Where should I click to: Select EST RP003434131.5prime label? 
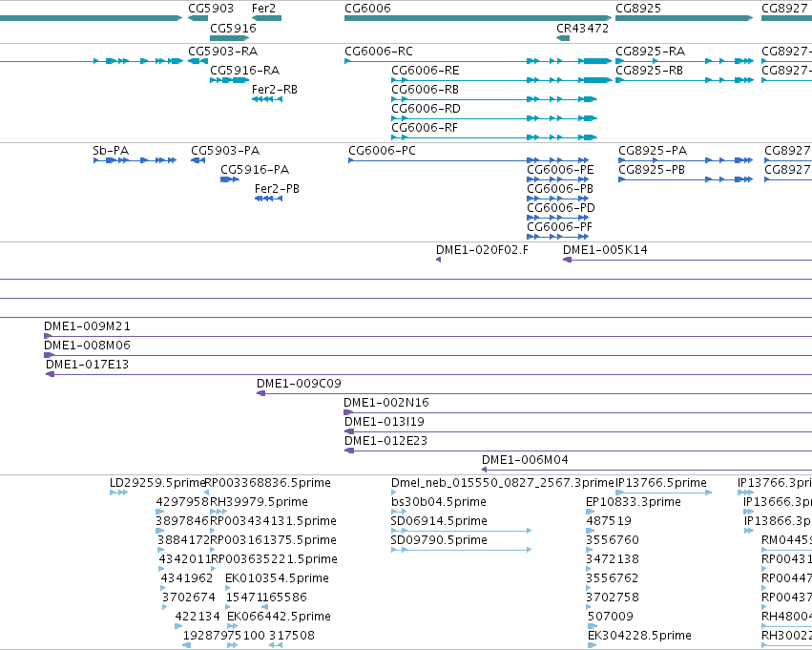pos(274,521)
